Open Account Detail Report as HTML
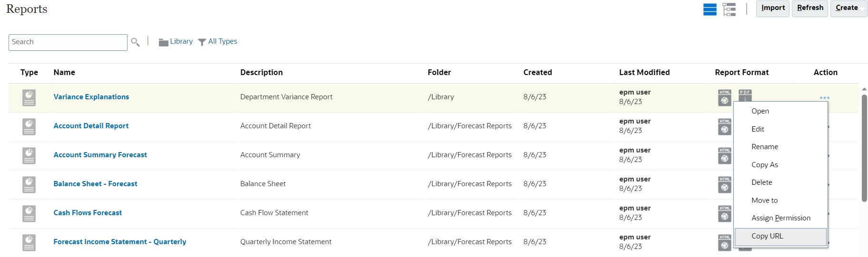868x257 pixels. 724,126
